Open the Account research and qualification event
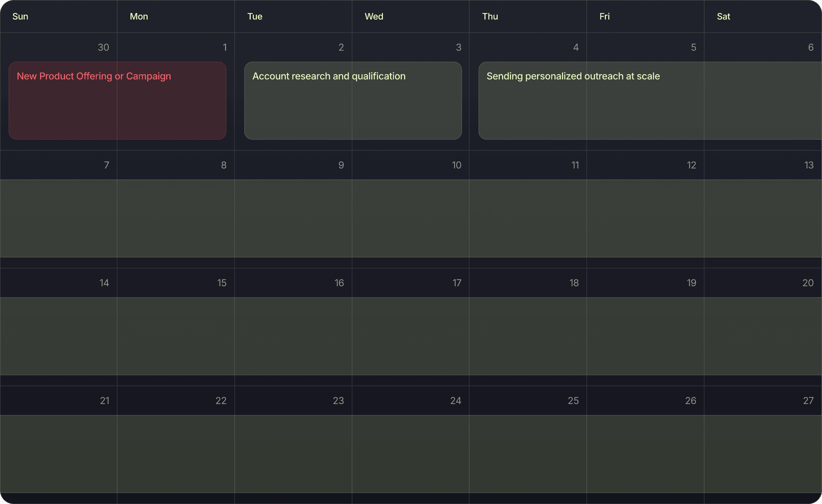This screenshot has height=504, width=822. tap(353, 100)
